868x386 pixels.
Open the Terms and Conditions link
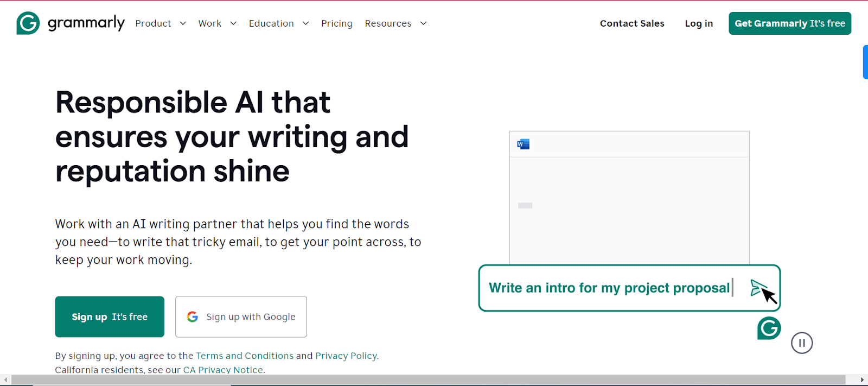(x=245, y=356)
